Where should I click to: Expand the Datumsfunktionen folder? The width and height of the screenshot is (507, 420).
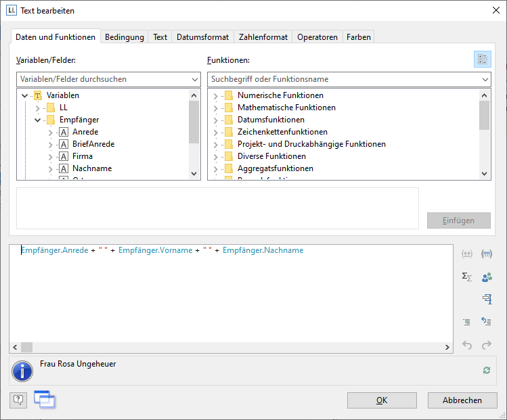(216, 120)
